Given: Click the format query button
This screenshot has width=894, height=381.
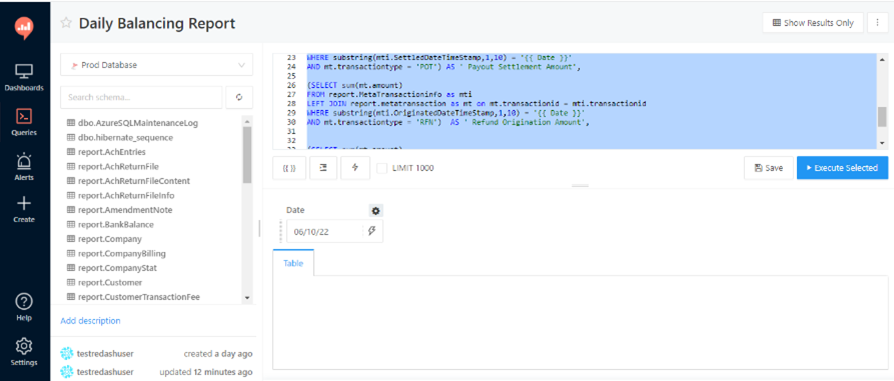Looking at the screenshot, I should tap(323, 168).
